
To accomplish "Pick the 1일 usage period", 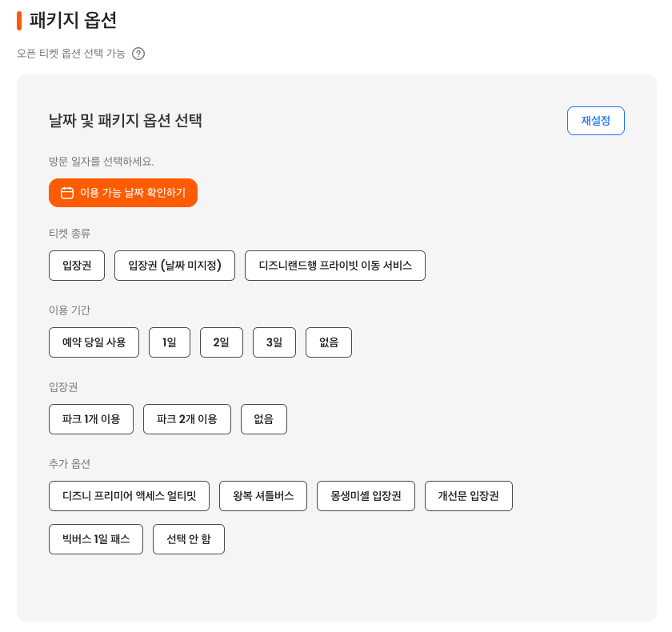I will 170,342.
